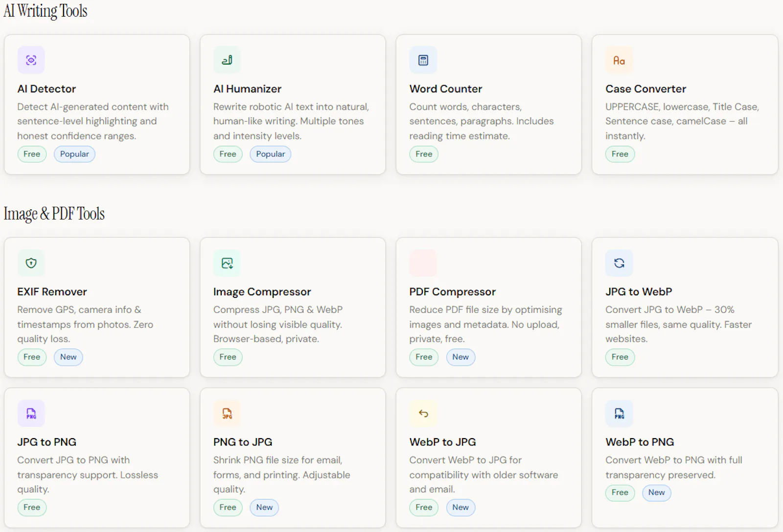Image resolution: width=783 pixels, height=532 pixels.
Task: Click the Free badge on PNG to JPG
Action: pos(228,508)
